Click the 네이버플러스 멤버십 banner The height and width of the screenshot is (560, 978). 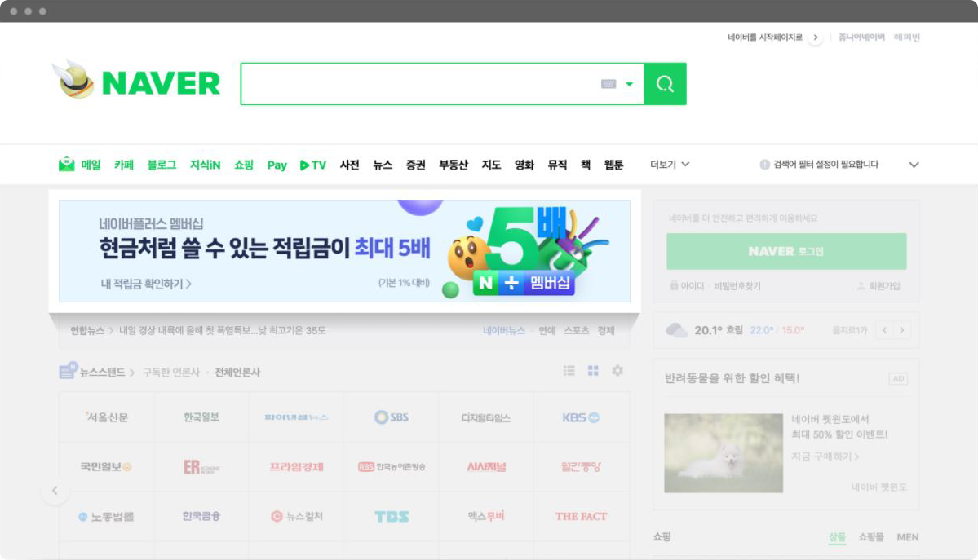(344, 251)
